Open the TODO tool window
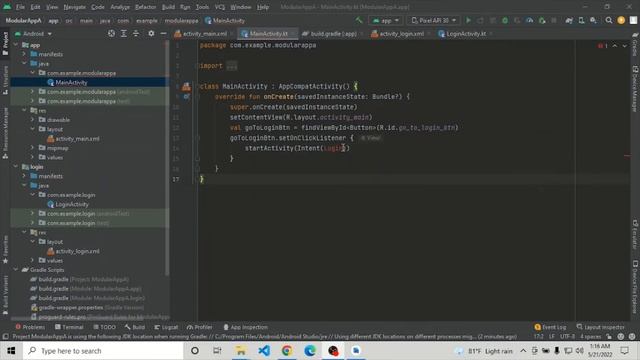 (104, 327)
